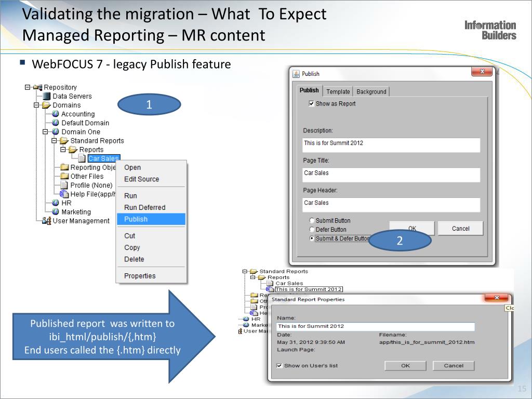
Task: Click the Help File globe-document icon
Action: pos(64,194)
